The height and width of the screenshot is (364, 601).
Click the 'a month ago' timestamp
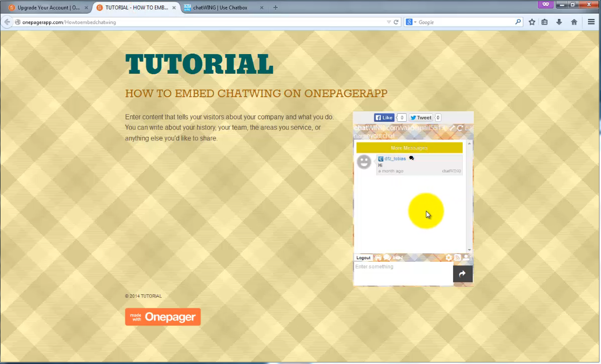tap(390, 171)
